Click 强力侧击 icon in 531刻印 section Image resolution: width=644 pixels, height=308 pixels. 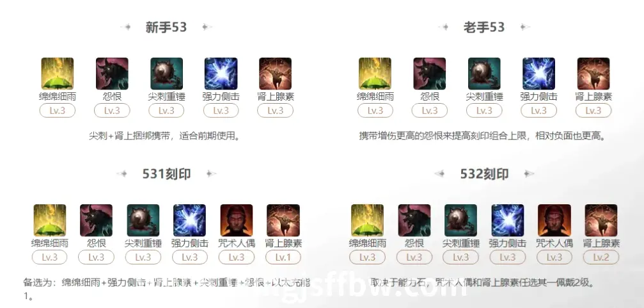[x=190, y=220]
